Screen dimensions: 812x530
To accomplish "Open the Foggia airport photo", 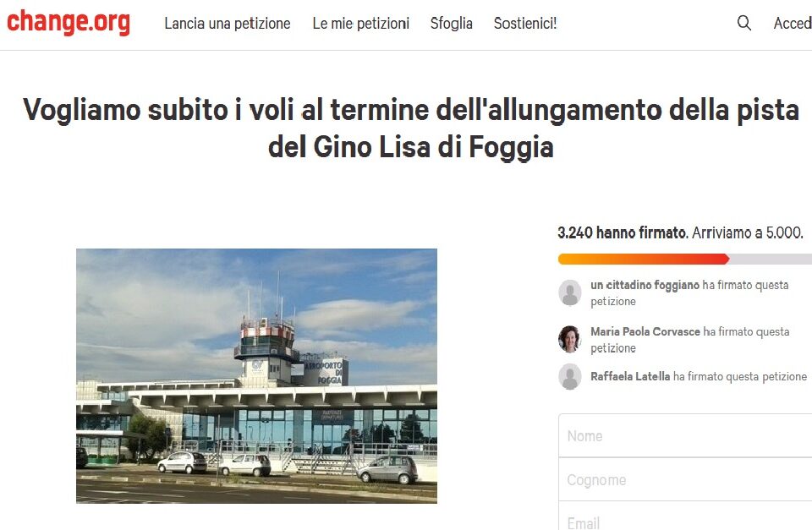I will click(x=256, y=376).
